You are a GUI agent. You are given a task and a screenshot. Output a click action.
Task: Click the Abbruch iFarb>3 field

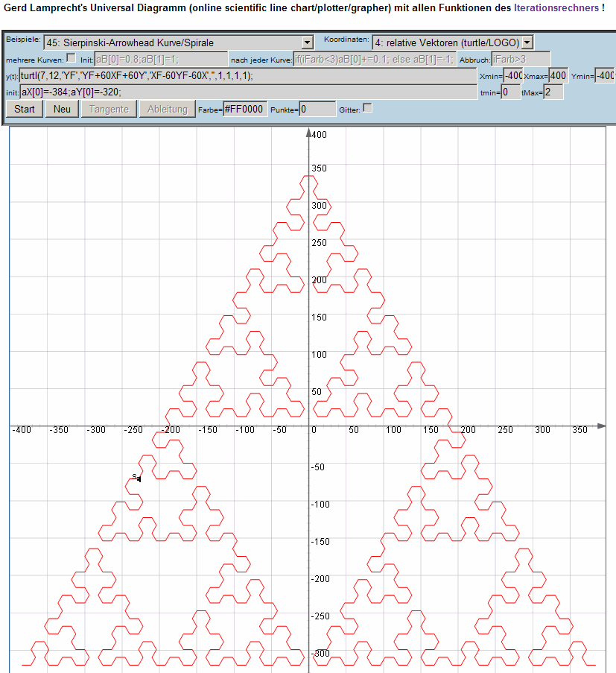click(x=521, y=59)
